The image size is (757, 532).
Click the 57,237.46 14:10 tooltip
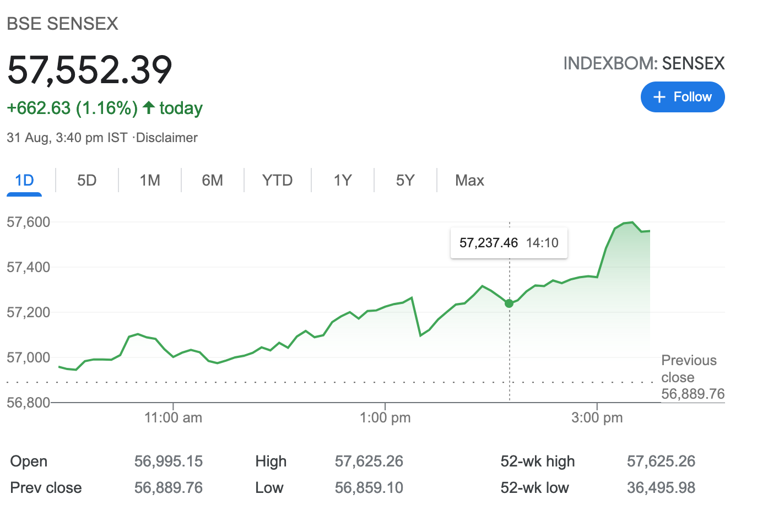pyautogui.click(x=509, y=243)
